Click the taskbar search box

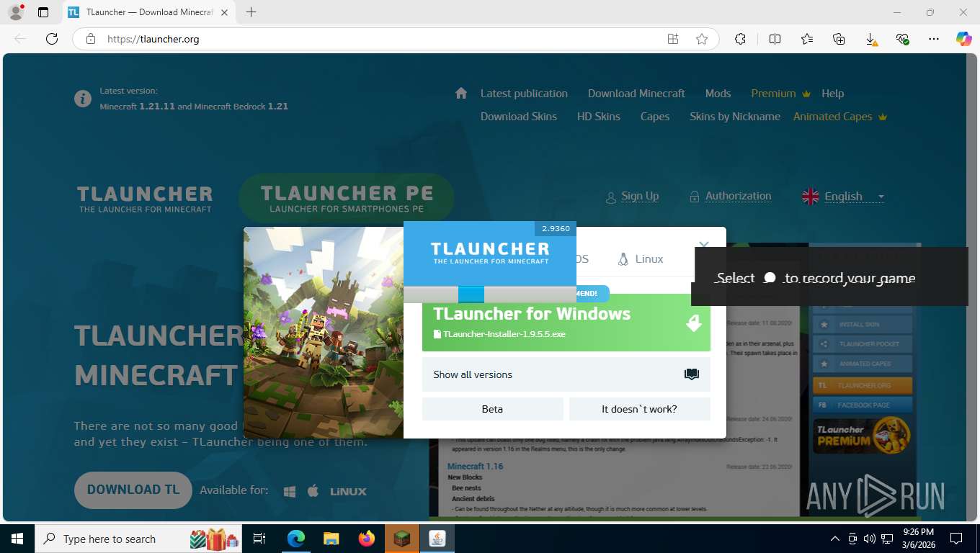[x=139, y=539]
